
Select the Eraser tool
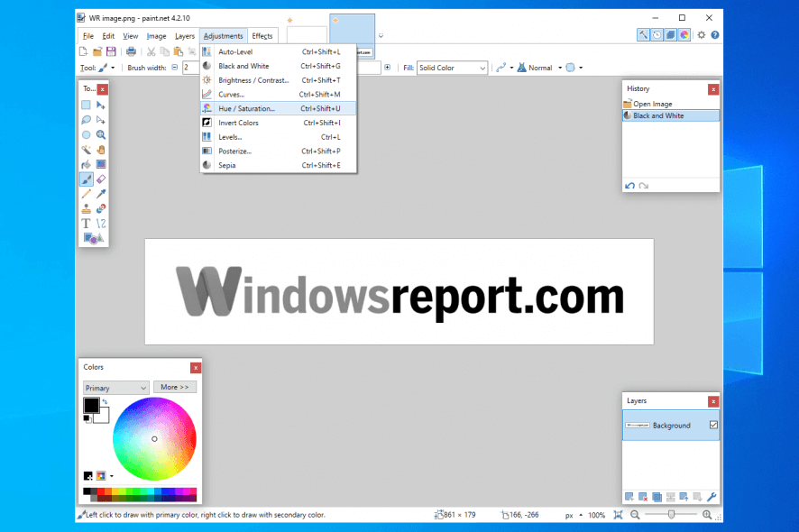(101, 179)
